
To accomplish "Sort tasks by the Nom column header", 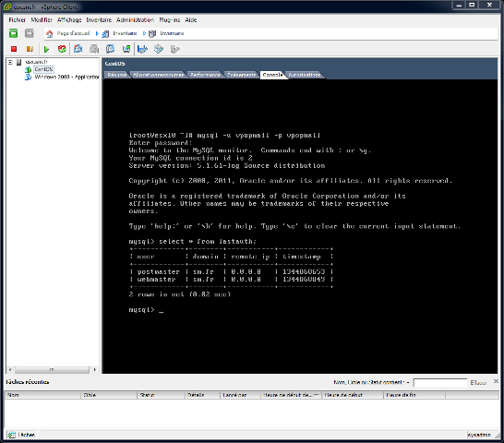I will pos(42,395).
